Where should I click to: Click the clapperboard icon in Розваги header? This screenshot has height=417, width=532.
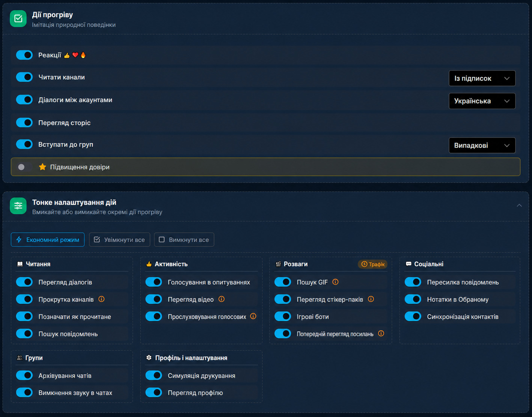pos(278,264)
